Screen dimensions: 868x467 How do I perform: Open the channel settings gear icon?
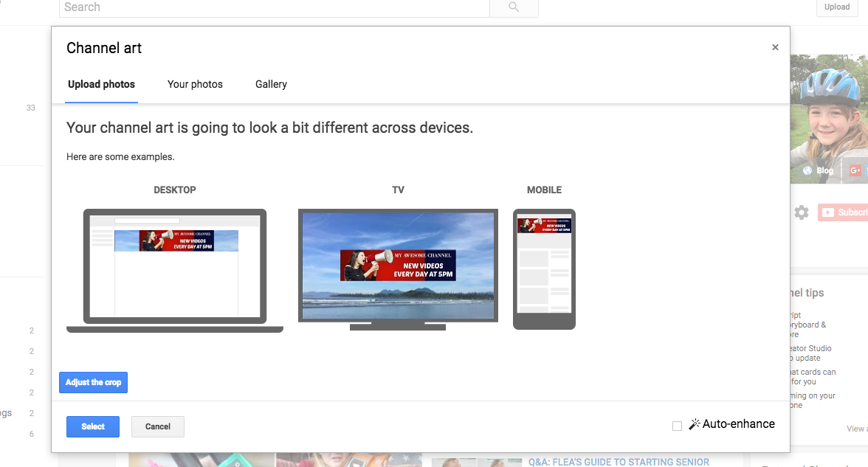click(x=802, y=212)
